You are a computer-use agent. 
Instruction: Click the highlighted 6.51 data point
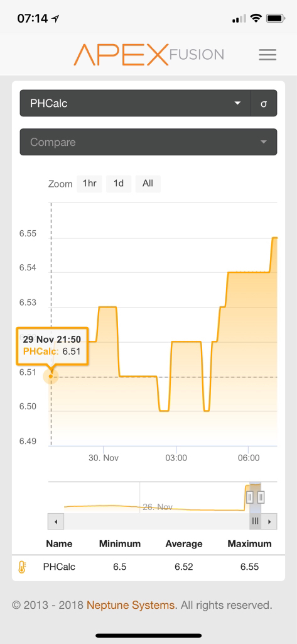pos(51,376)
